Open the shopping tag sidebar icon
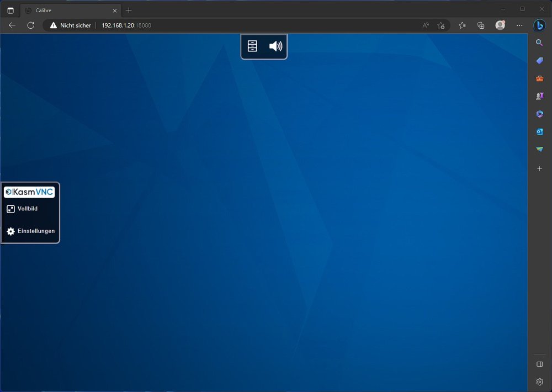The image size is (552, 392). pyautogui.click(x=540, y=61)
